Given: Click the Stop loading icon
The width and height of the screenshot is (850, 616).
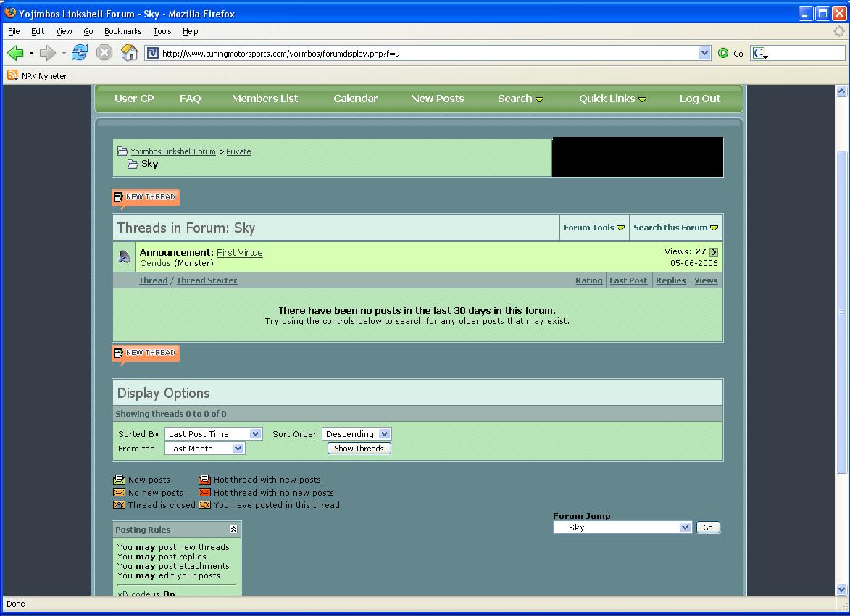Looking at the screenshot, I should coord(104,53).
